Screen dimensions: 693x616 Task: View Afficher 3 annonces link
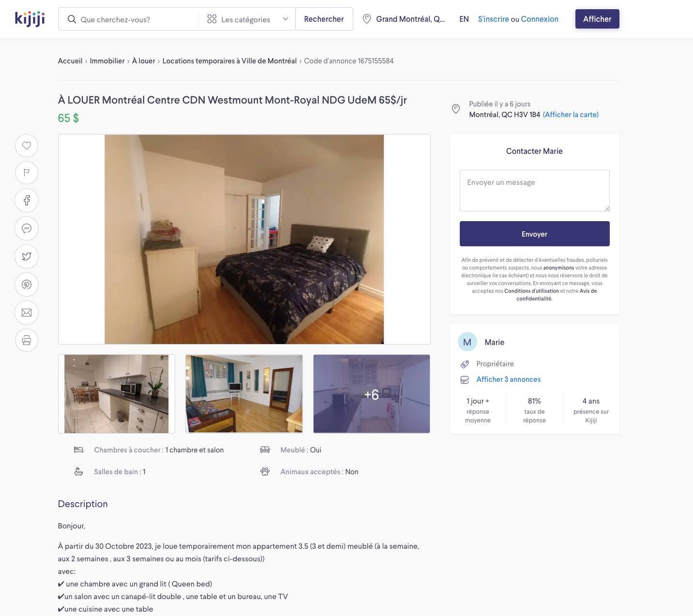(x=508, y=379)
